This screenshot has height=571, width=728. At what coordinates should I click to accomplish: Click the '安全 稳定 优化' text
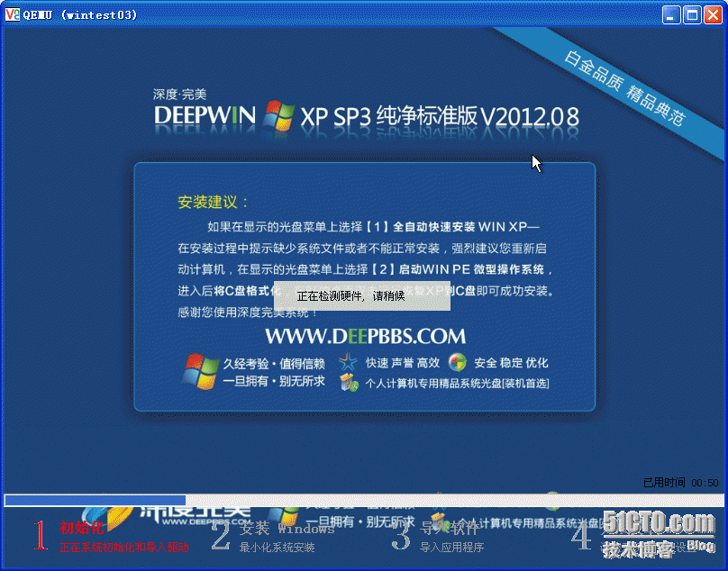tap(511, 363)
